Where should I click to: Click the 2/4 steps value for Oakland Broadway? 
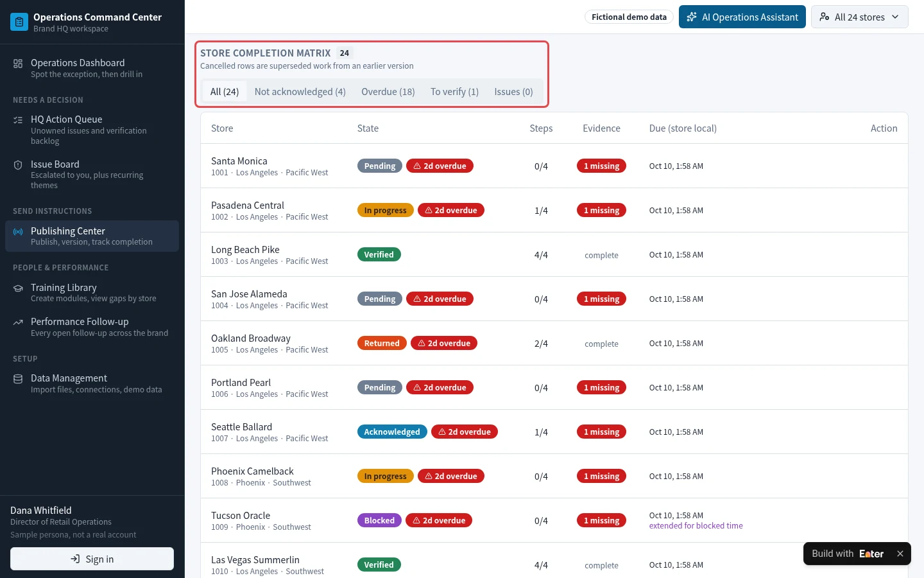541,344
